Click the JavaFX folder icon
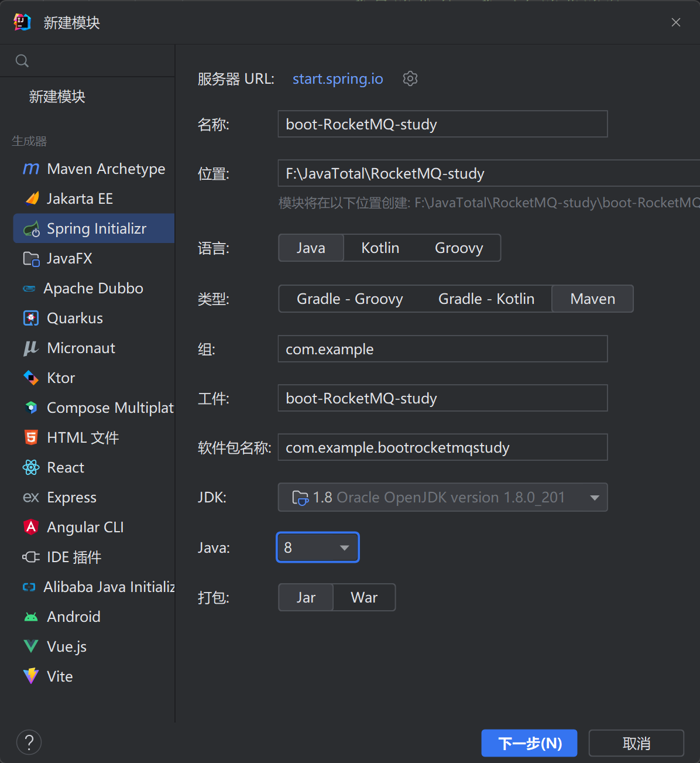 [x=31, y=258]
